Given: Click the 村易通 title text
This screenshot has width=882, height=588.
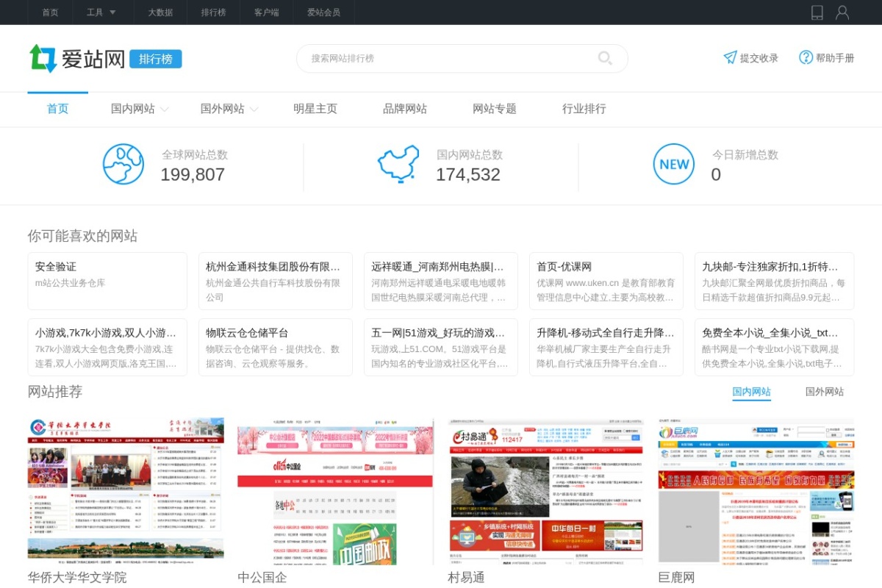Looking at the screenshot, I should pyautogui.click(x=466, y=577).
